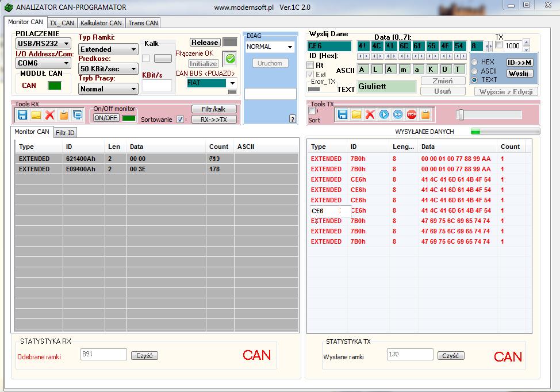This screenshot has width=560, height=392.
Task: Click the Tools RX save (floppy disk) icon
Action: click(22, 115)
